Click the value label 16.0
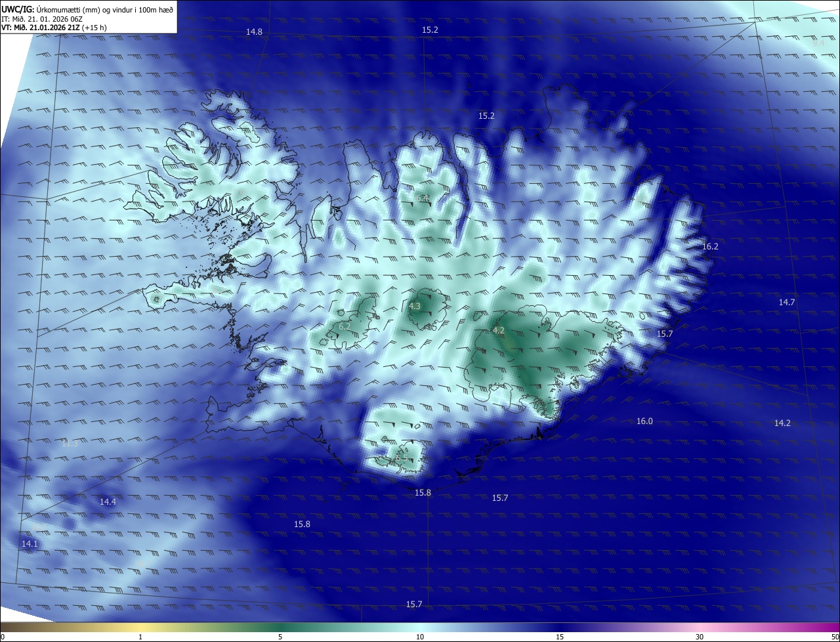The width and height of the screenshot is (840, 642). pyautogui.click(x=644, y=421)
